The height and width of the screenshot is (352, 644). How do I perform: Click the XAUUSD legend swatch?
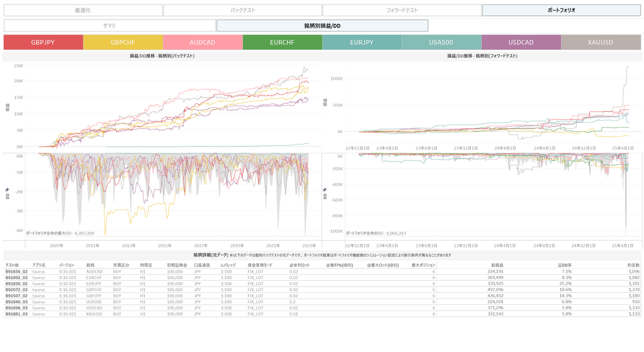tap(601, 42)
